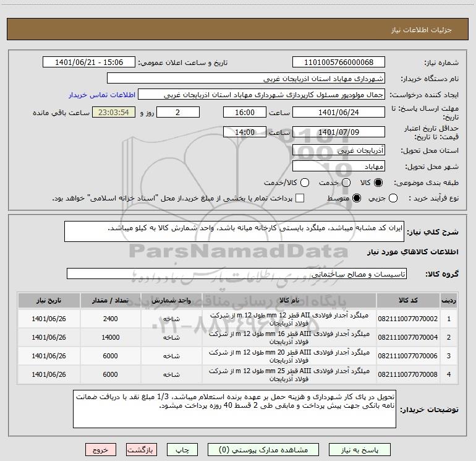Image resolution: width=476 pixels, height=461 pixels.
Task: Click the استان محل تحویل field
Action: tap(339, 150)
